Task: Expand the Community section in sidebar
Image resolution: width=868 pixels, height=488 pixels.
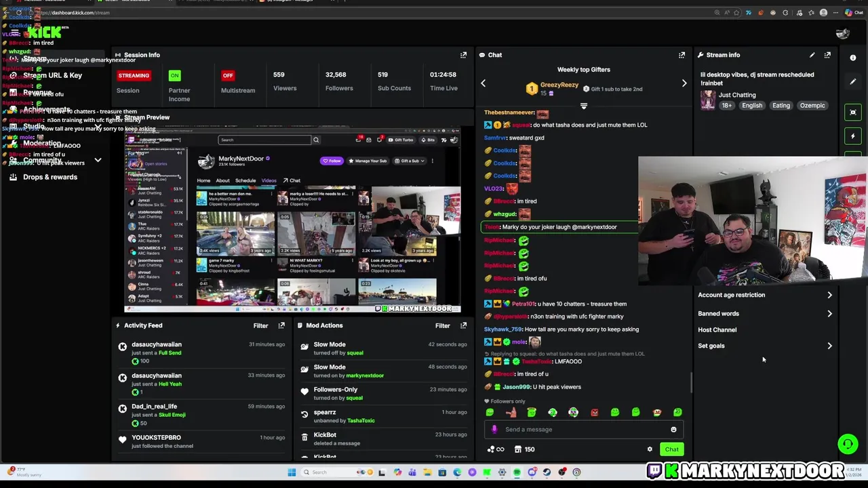Action: (98, 161)
